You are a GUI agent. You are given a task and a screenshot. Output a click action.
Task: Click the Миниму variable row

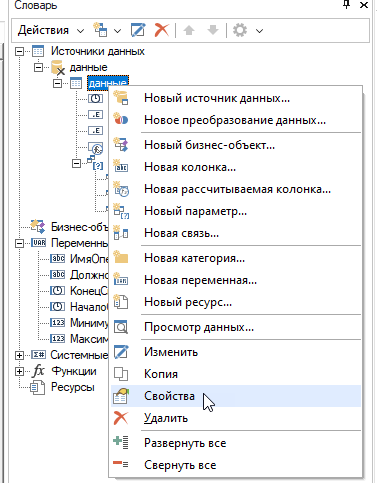(89, 323)
